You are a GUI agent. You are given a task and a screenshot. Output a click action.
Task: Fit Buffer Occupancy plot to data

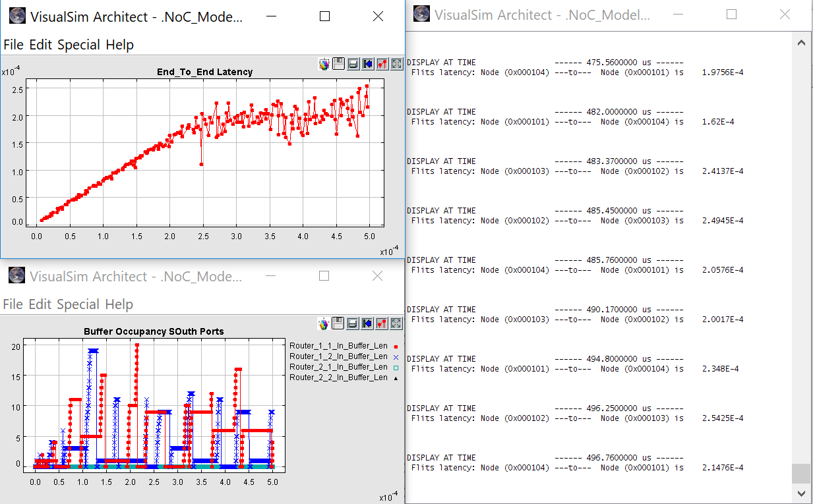coord(396,323)
